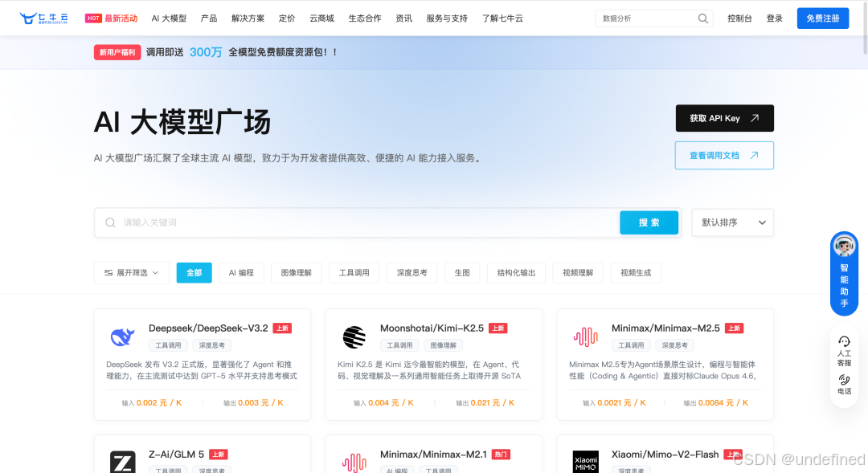Click the Kimi output price 0.021 元 / K
The height and width of the screenshot is (473, 868).
[492, 403]
